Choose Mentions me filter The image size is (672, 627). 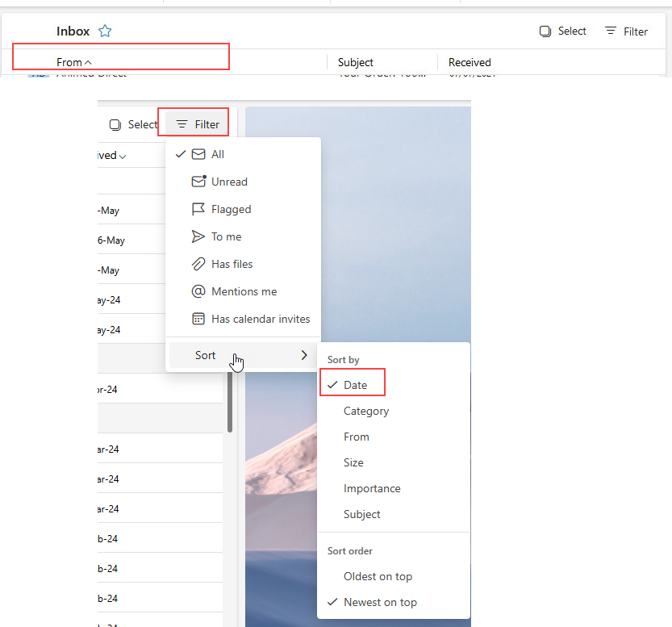243,291
